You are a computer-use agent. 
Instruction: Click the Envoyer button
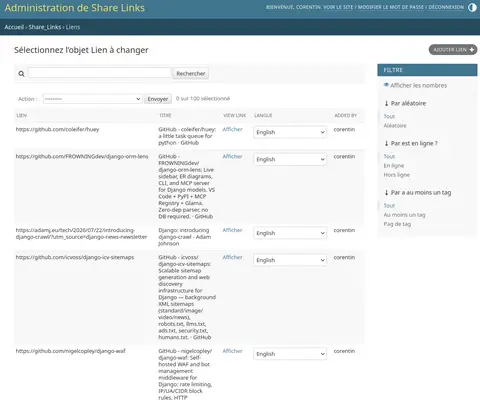click(x=158, y=99)
